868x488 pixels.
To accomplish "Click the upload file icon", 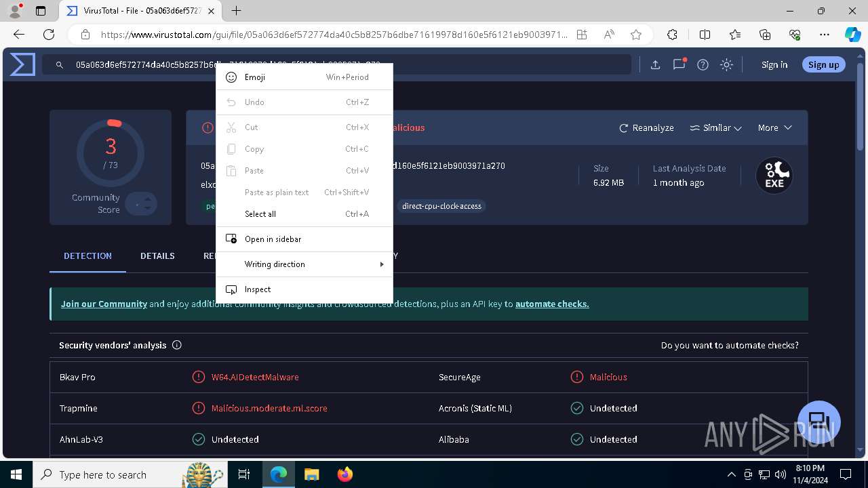I will [655, 65].
